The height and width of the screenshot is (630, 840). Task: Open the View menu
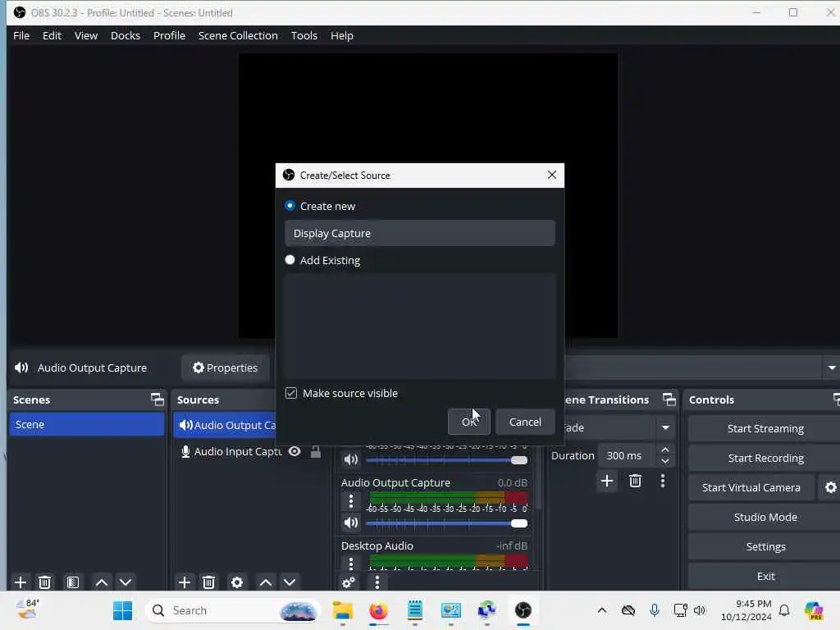click(86, 35)
